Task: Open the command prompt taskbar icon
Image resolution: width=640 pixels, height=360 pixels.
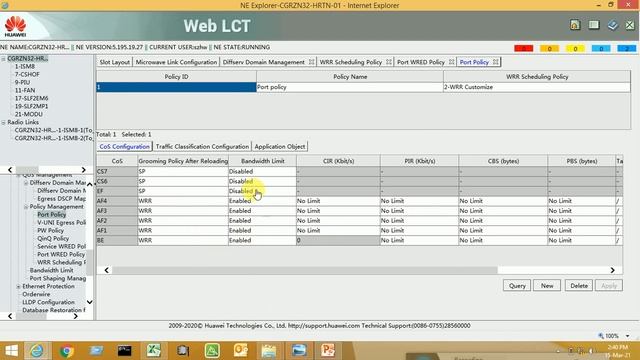Action: (x=124, y=351)
